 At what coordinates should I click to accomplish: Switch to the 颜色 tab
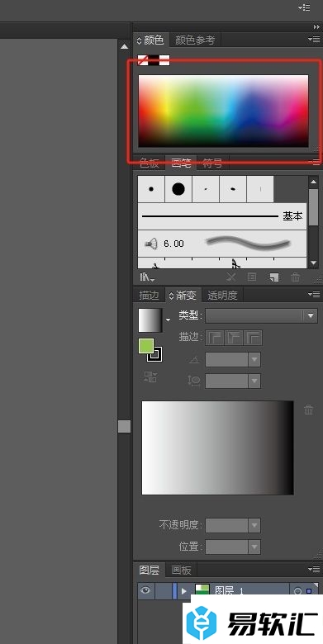pos(151,40)
